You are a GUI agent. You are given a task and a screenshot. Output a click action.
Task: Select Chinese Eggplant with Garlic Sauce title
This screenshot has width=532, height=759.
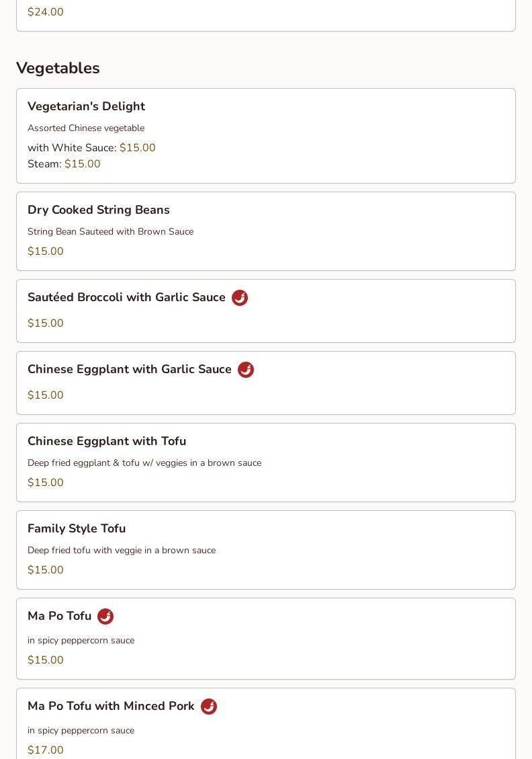(x=129, y=369)
